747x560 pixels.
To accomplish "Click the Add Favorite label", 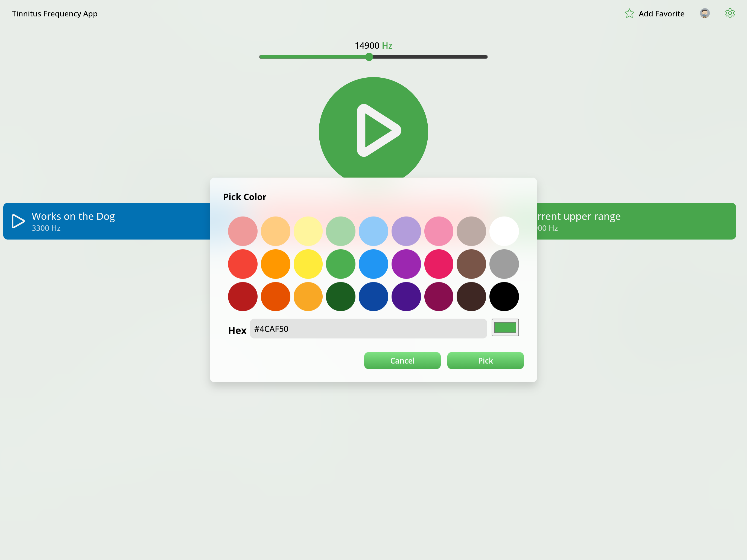I will coord(661,14).
